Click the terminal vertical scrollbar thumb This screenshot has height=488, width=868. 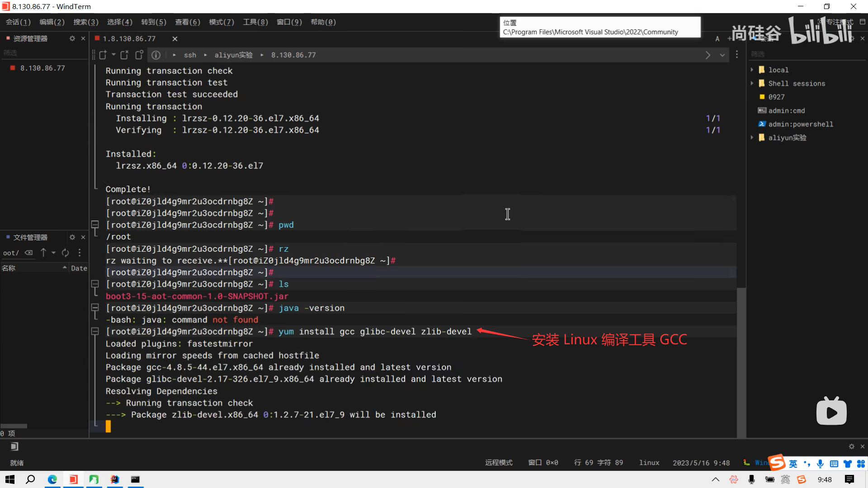tap(741, 361)
